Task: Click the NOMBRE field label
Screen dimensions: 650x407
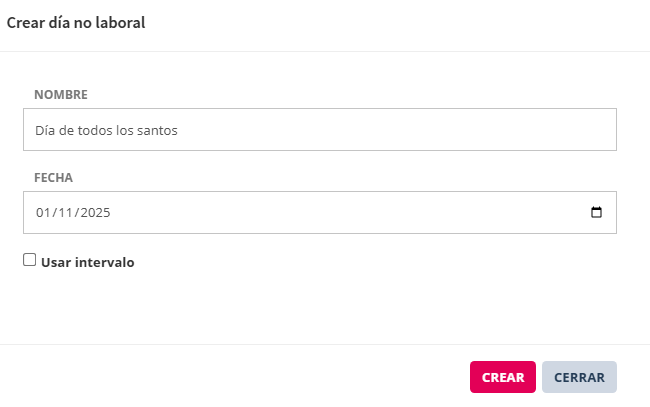Action: click(61, 95)
